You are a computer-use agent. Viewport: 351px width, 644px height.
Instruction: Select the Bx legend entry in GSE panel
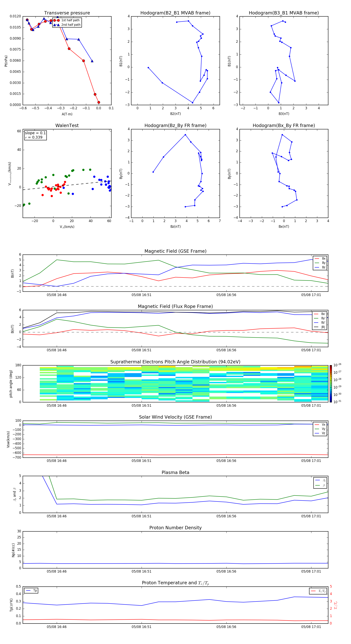(320, 259)
